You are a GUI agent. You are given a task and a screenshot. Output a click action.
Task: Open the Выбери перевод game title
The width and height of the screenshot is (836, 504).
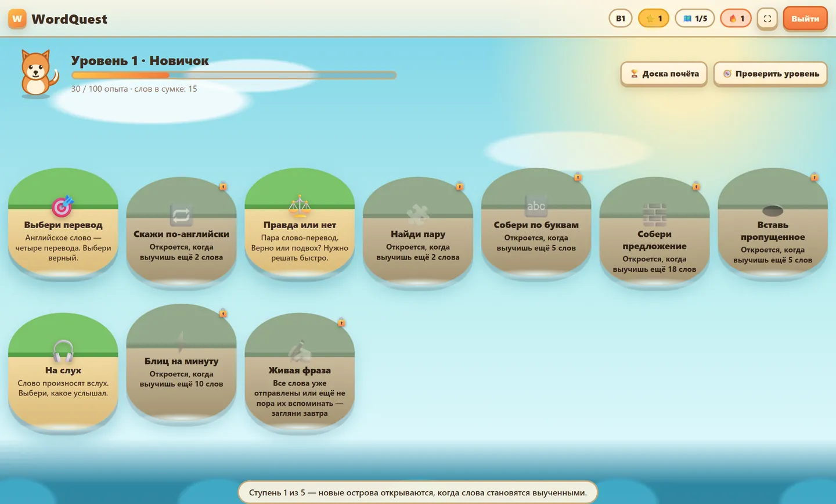point(63,225)
